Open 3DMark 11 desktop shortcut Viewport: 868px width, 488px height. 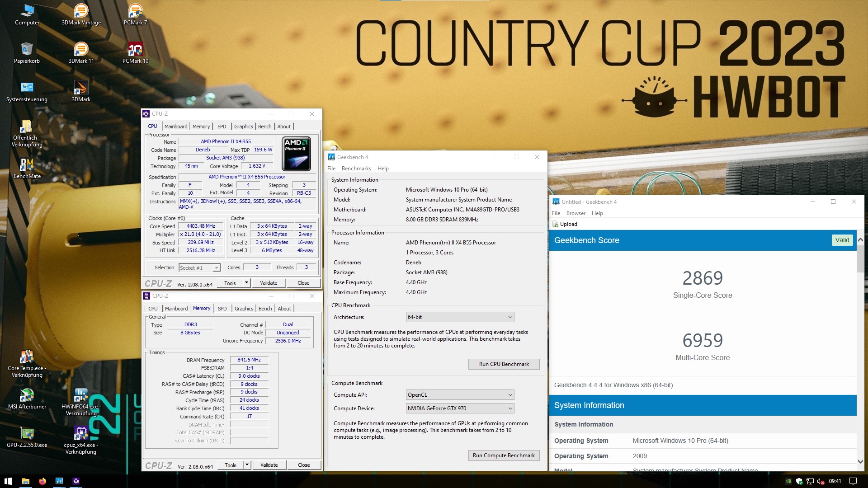[x=81, y=53]
